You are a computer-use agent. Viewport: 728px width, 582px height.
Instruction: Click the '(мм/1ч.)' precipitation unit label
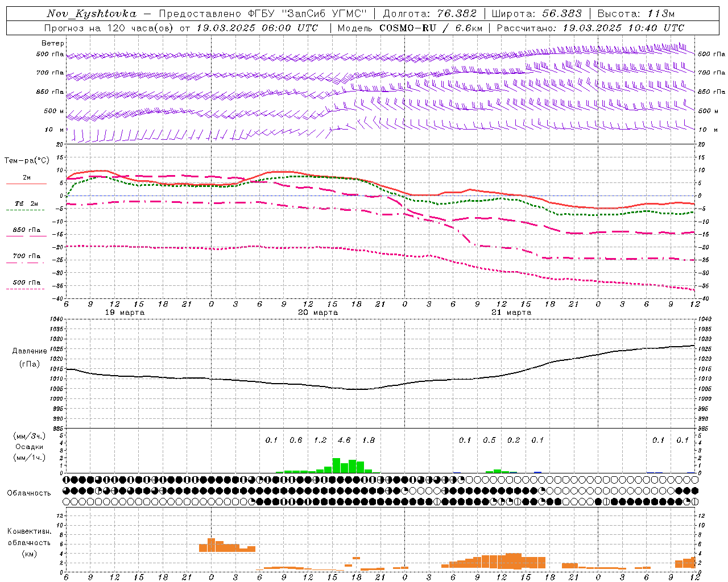(x=30, y=458)
